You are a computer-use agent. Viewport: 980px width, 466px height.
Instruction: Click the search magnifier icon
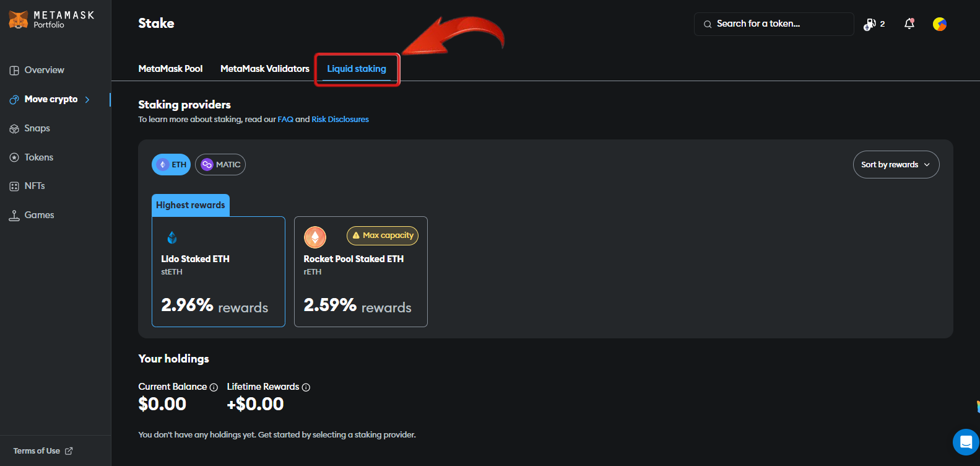[708, 24]
